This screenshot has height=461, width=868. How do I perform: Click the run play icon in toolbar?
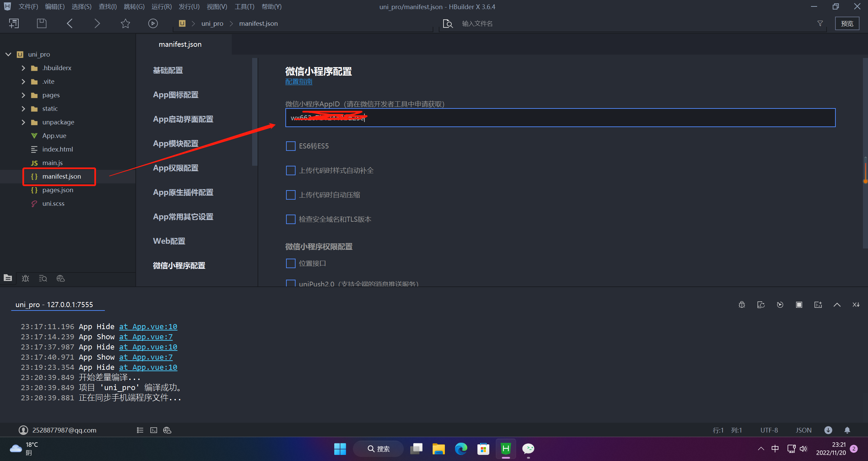(153, 23)
